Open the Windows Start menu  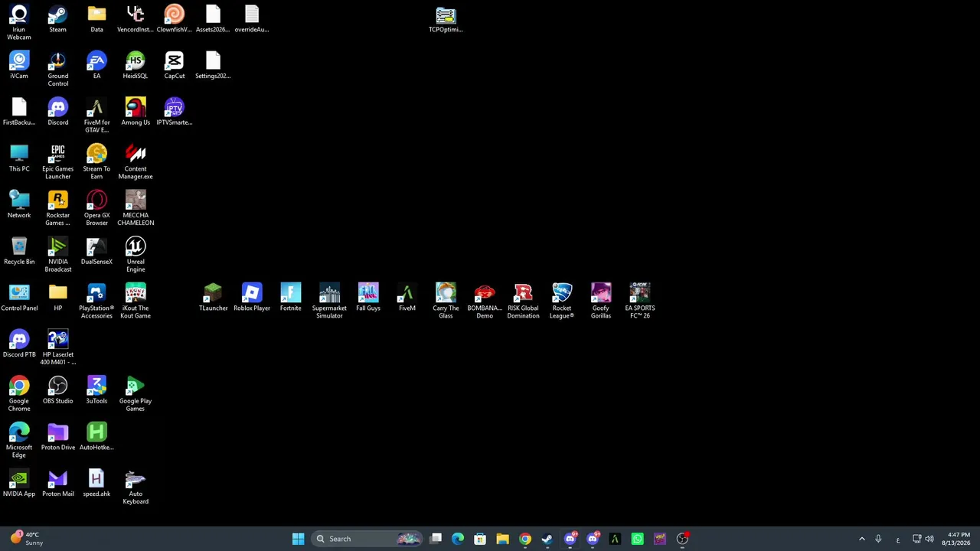pos(298,539)
